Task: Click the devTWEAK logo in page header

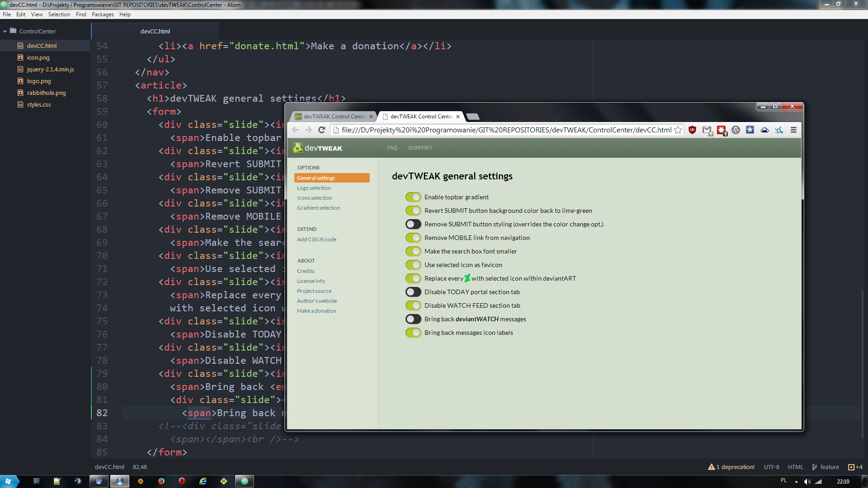Action: [x=318, y=148]
